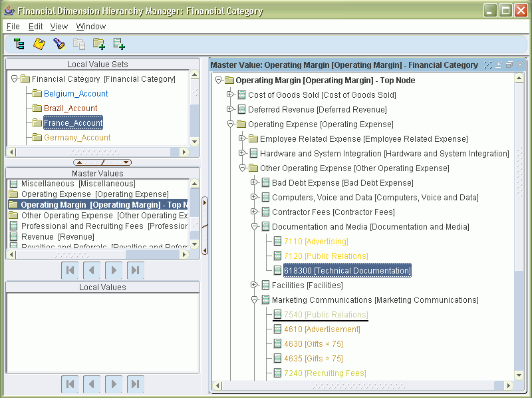Screen dimensions: 532x398
Task: Click the minimize-pane icon in Master Value header
Action: (x=499, y=65)
